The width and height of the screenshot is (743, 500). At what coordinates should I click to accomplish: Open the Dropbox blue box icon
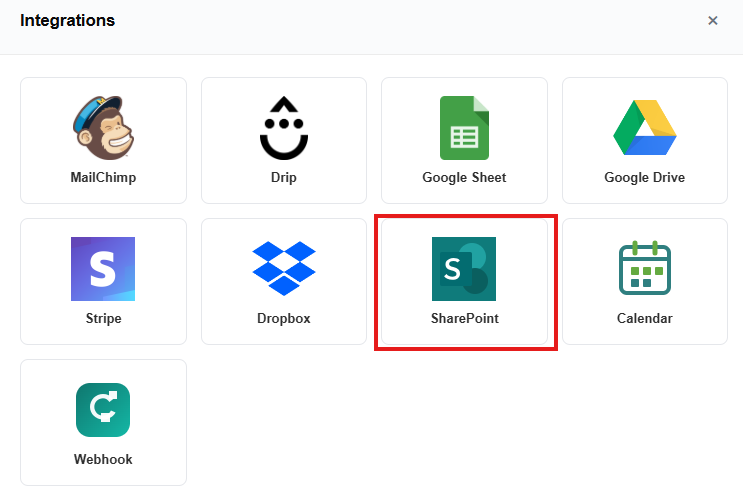[284, 268]
